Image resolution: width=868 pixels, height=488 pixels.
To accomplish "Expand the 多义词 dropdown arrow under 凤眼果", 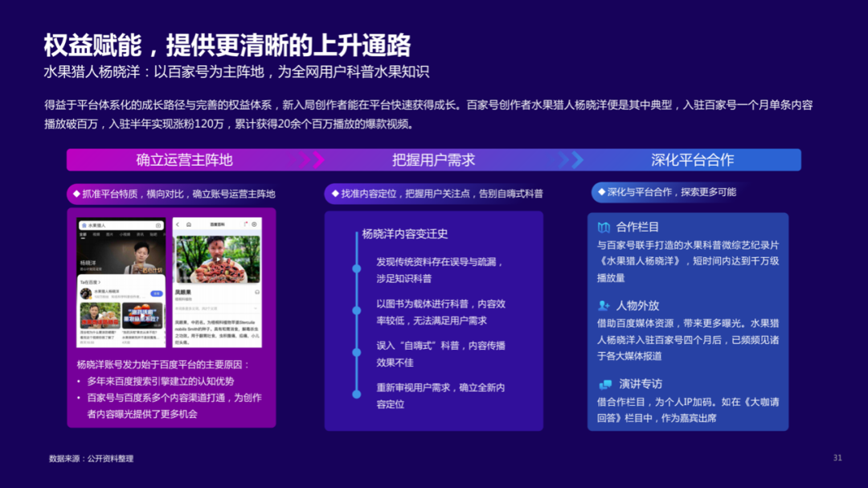I will pyautogui.click(x=256, y=308).
